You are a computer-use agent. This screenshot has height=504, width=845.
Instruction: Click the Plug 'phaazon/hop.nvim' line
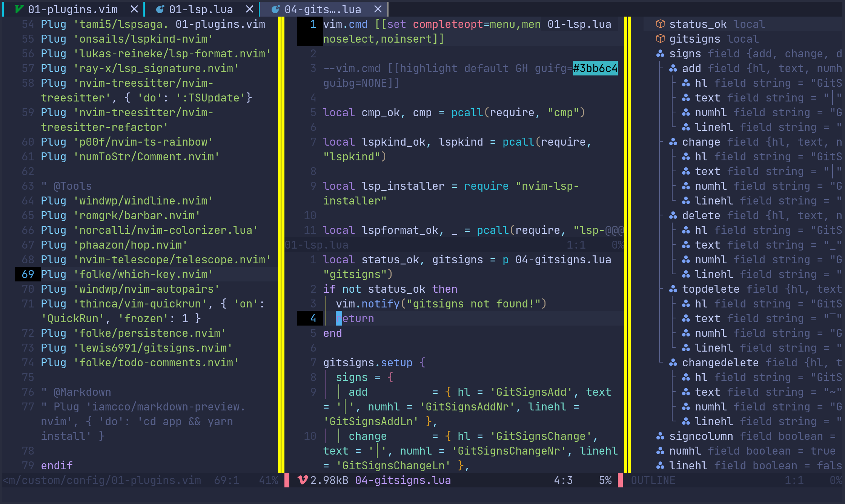coord(114,245)
